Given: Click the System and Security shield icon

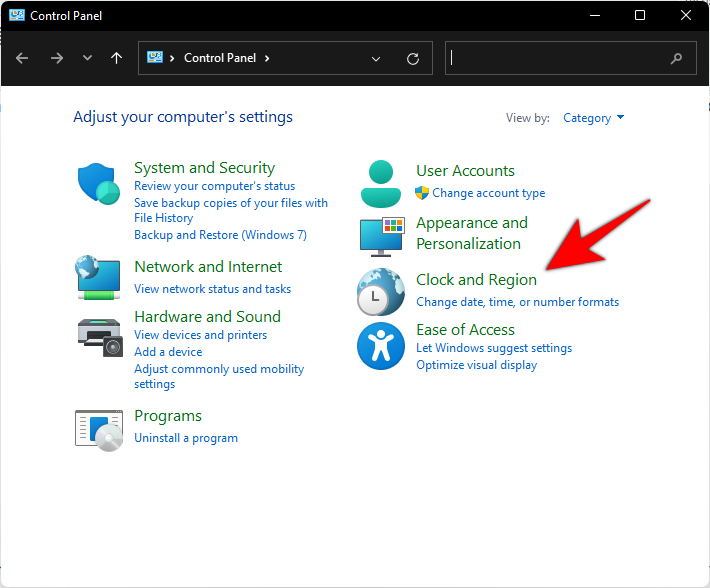Looking at the screenshot, I should [98, 183].
